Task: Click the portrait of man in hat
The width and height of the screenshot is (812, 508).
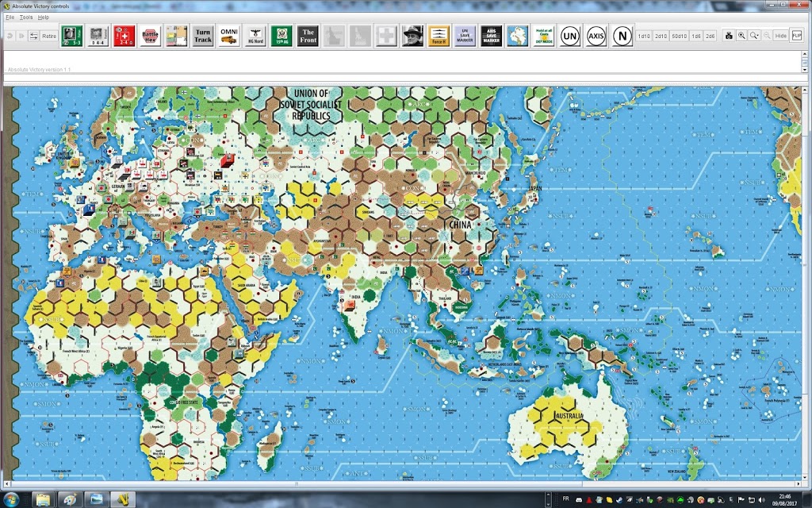Action: [x=412, y=36]
